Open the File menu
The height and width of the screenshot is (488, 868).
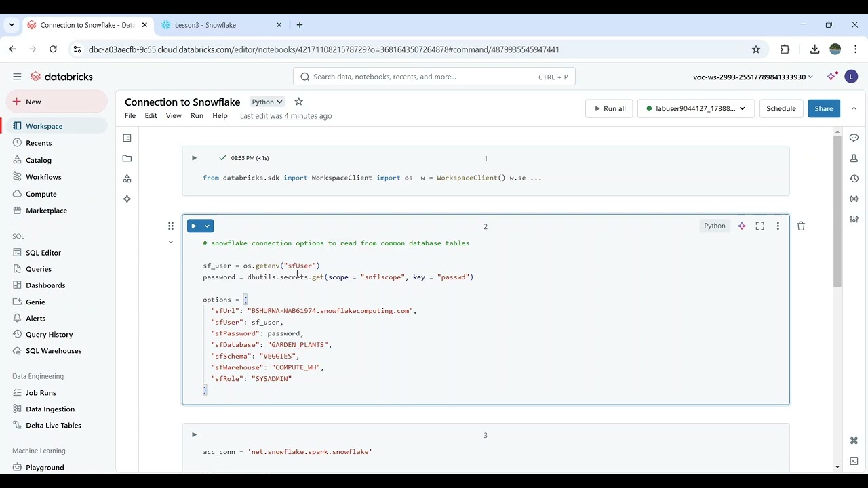[130, 116]
